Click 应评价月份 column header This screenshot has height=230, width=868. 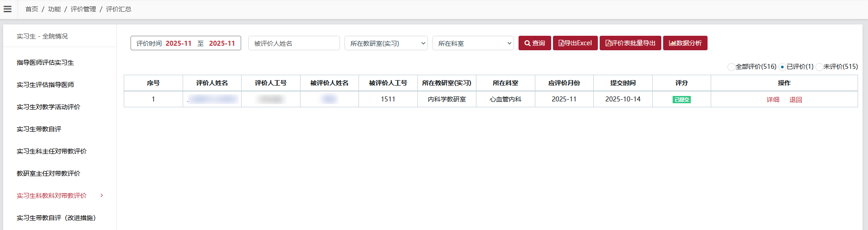pos(564,83)
